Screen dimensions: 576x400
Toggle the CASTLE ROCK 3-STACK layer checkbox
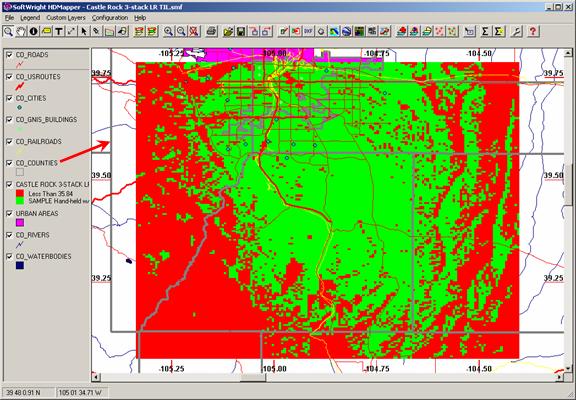click(x=10, y=185)
